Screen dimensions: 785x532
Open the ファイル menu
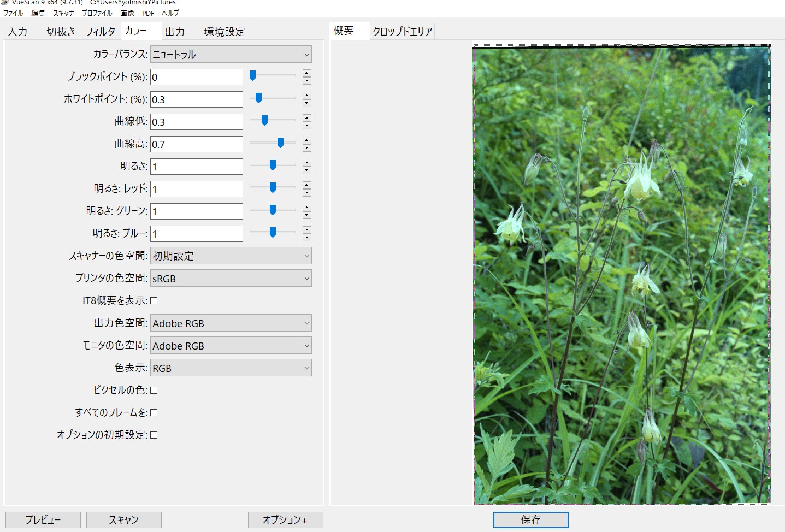point(12,13)
